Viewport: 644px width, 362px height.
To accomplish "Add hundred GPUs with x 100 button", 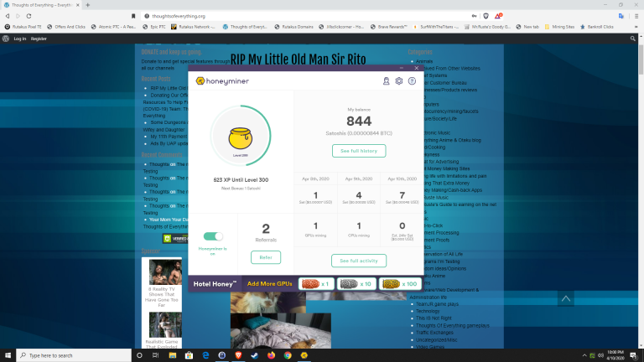I will point(399,283).
